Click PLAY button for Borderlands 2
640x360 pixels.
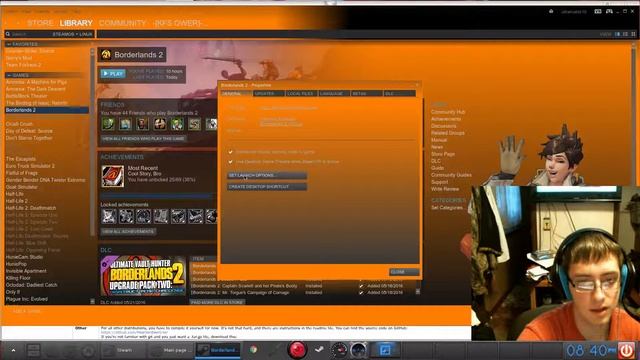(113, 74)
